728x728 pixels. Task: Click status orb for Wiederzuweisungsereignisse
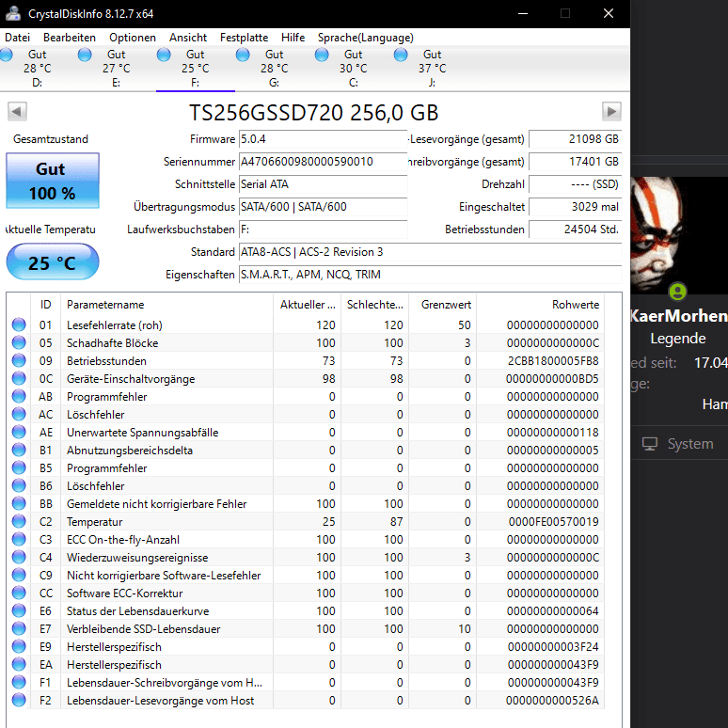(x=19, y=557)
